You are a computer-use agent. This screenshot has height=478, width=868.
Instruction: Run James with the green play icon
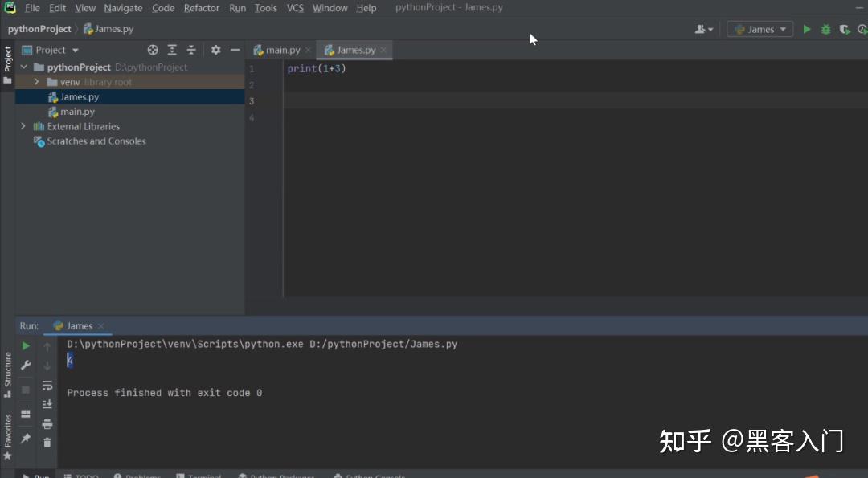click(x=807, y=29)
